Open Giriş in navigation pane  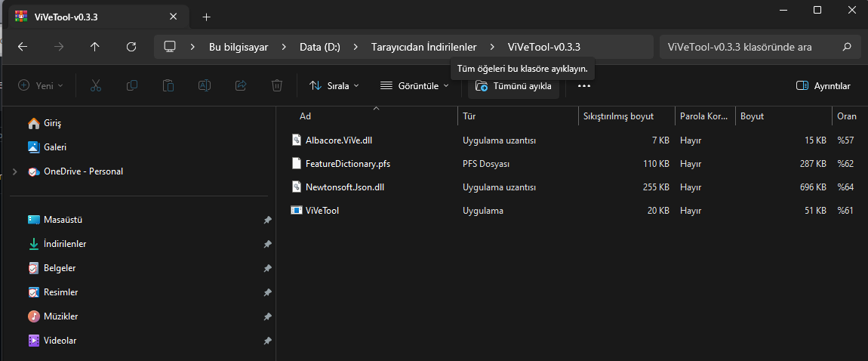click(52, 123)
